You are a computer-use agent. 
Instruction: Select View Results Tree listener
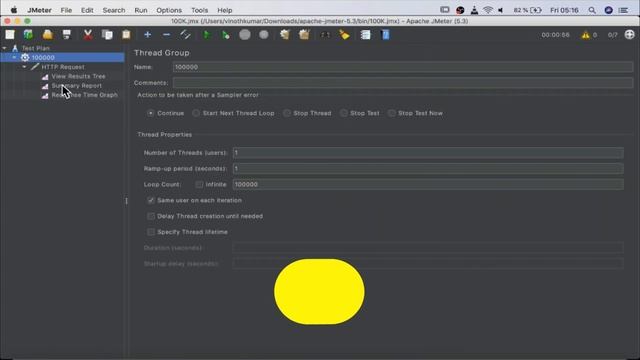(78, 76)
